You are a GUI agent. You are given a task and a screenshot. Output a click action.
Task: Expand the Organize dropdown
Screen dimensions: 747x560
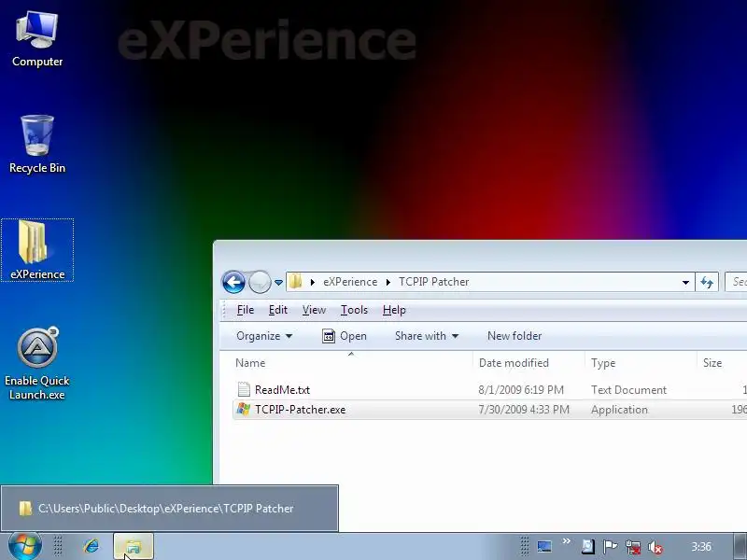(x=264, y=336)
